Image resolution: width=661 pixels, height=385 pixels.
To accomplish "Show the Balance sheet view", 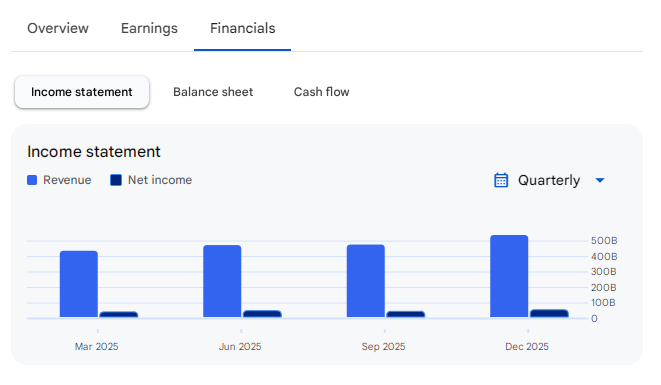I will 213,92.
